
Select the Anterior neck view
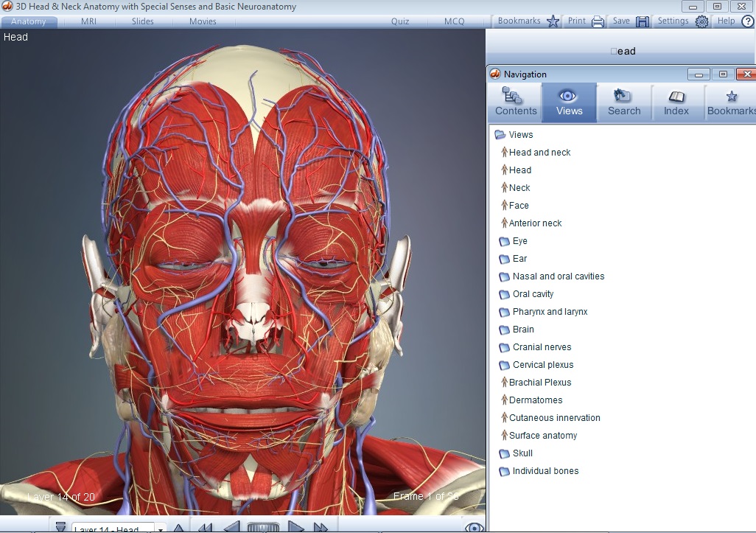[x=535, y=223]
